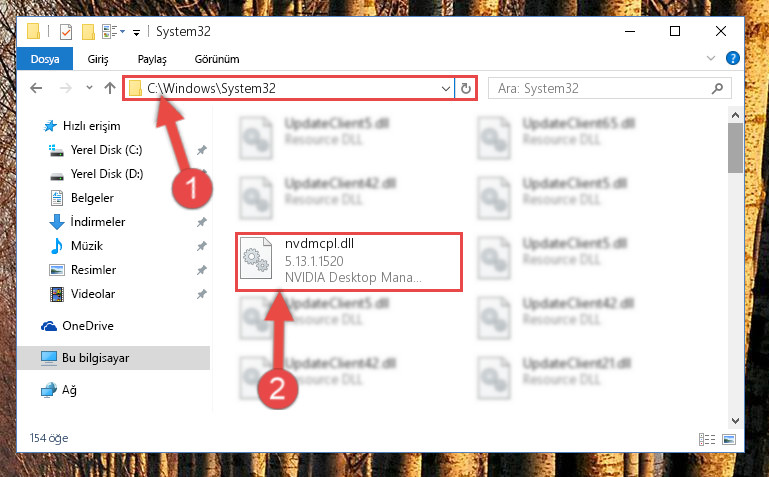Click the vertical scrollbar thumb
Viewport: 769px width, 477px height.
735,147
